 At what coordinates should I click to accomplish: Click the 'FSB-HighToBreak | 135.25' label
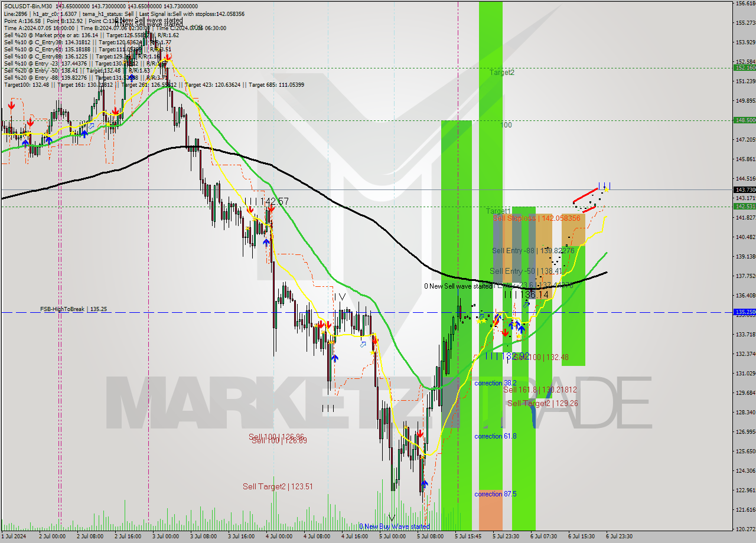pyautogui.click(x=73, y=309)
